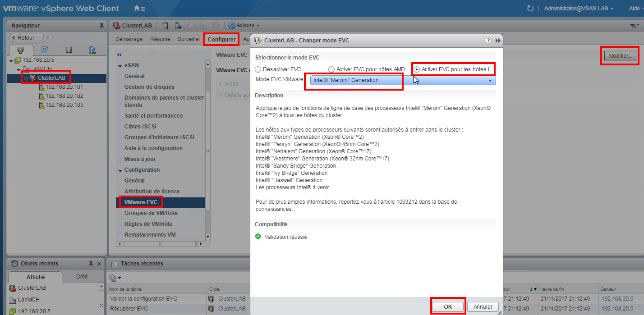Open Groupes d'initiateurs iSCSI settings
The image size is (644, 315).
pyautogui.click(x=159, y=137)
